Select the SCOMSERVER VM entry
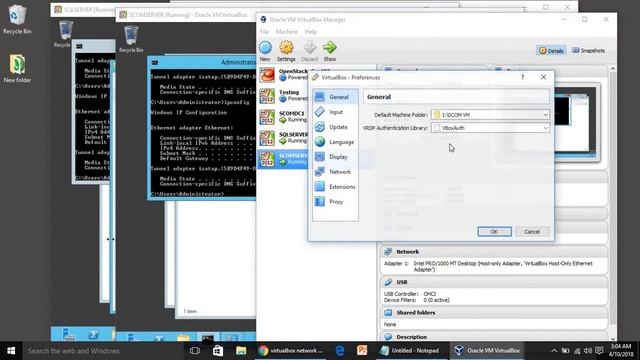The height and width of the screenshot is (360, 640). 284,159
